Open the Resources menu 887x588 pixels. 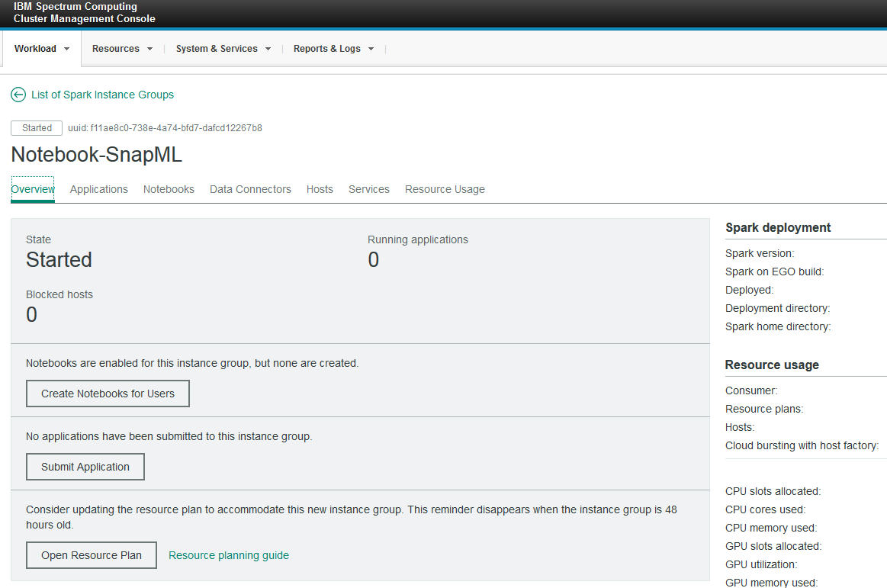click(x=116, y=48)
